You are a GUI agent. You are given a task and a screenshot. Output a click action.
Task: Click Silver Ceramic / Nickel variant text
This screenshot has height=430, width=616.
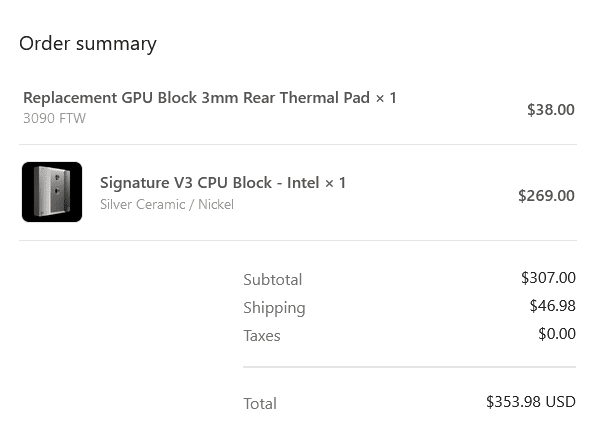pyautogui.click(x=167, y=204)
